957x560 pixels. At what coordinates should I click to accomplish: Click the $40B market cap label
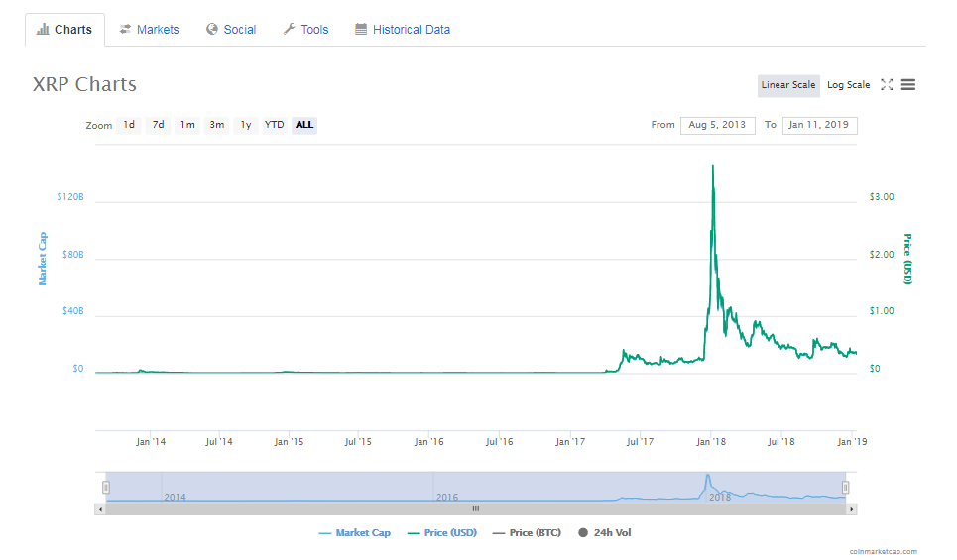pos(72,311)
